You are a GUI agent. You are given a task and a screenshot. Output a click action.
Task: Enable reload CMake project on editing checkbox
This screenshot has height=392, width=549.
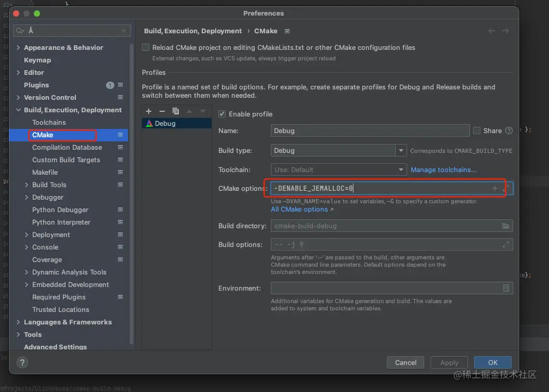point(146,47)
